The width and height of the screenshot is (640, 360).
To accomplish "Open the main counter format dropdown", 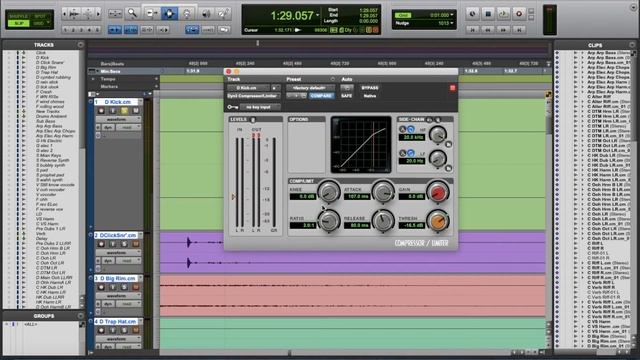I will pos(318,16).
